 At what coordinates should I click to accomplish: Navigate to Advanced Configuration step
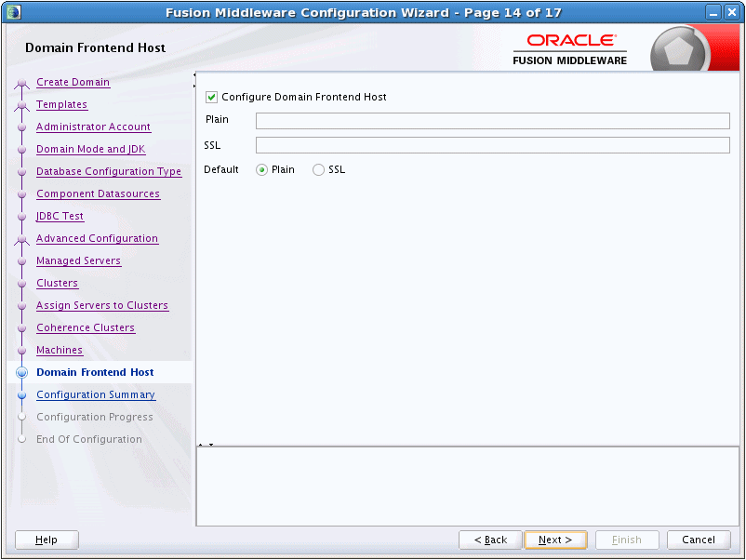pyautogui.click(x=97, y=238)
